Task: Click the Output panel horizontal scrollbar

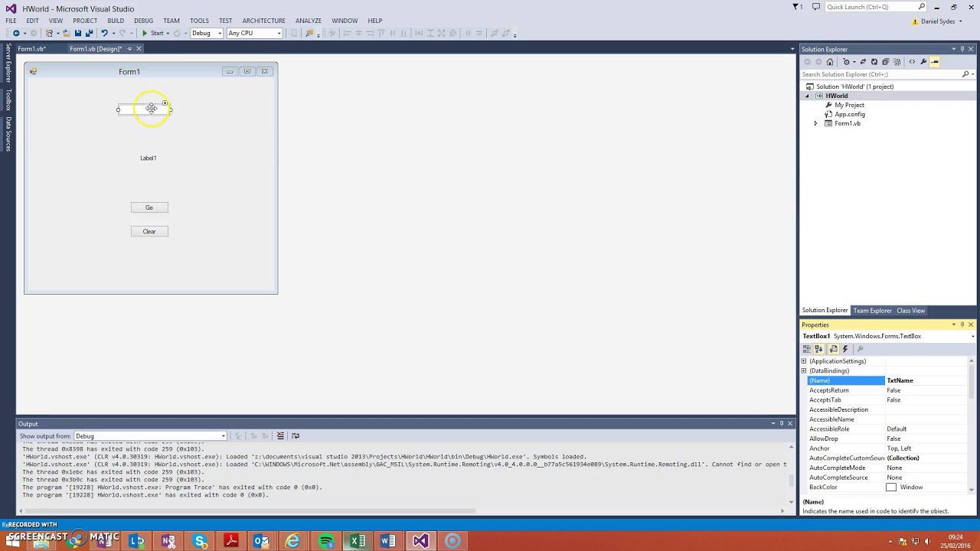Action: [249, 510]
